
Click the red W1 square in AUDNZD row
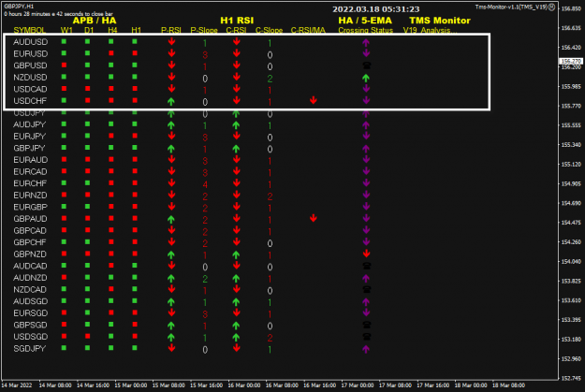tap(65, 278)
